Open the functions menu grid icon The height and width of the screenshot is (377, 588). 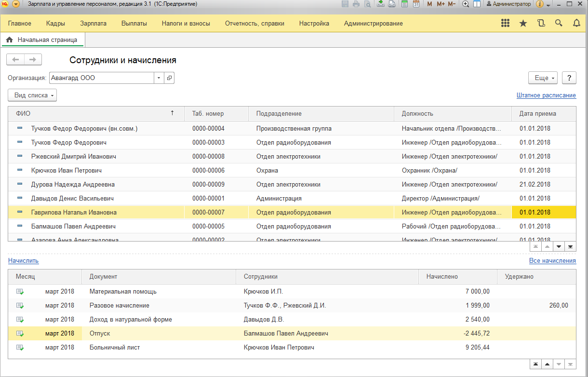(505, 23)
